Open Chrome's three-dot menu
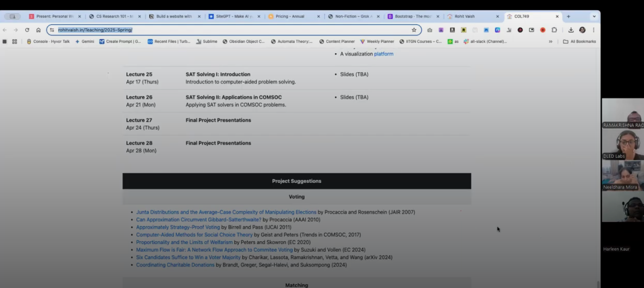 [x=593, y=30]
